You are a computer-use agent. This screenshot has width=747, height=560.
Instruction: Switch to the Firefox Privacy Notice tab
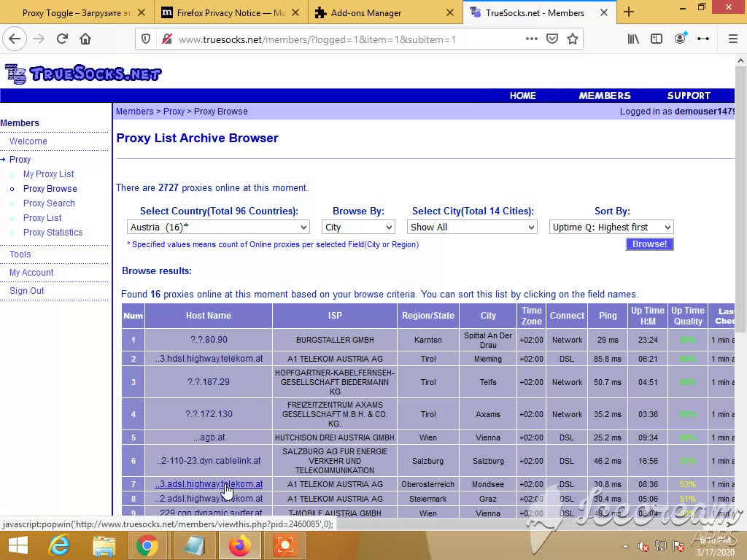tap(231, 13)
